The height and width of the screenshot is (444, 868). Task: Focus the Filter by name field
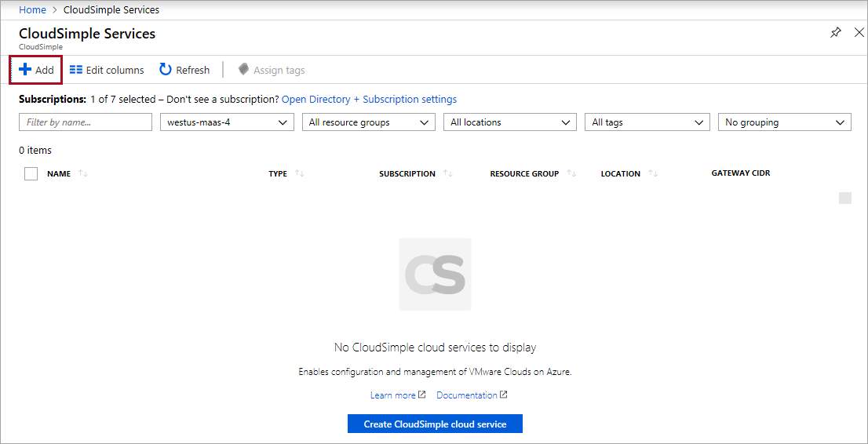click(x=86, y=122)
